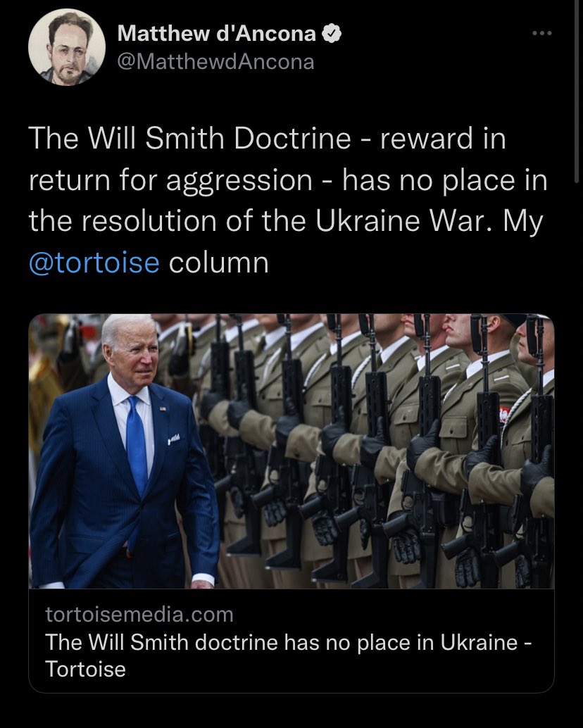This screenshot has width=583, height=728.
Task: Click the word "Tortoise" ending the card title
Action: 85,670
